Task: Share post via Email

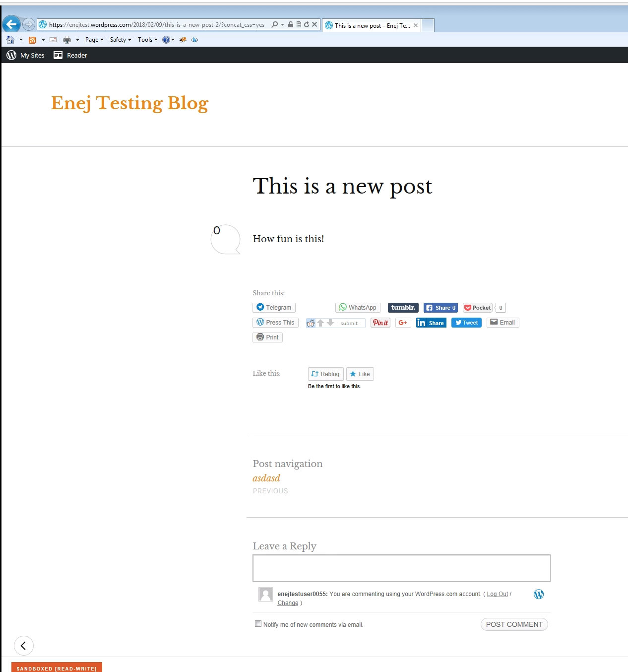Action: coord(502,323)
